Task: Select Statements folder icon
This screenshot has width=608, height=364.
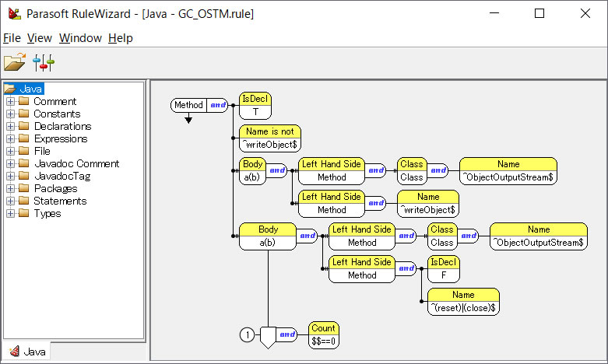Action: (24, 201)
